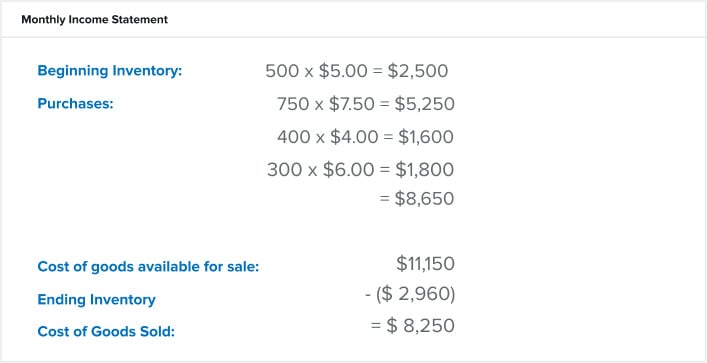The image size is (707, 363).
Task: Select the 750 x $7.50 = $5,250 line
Action: pos(366,104)
